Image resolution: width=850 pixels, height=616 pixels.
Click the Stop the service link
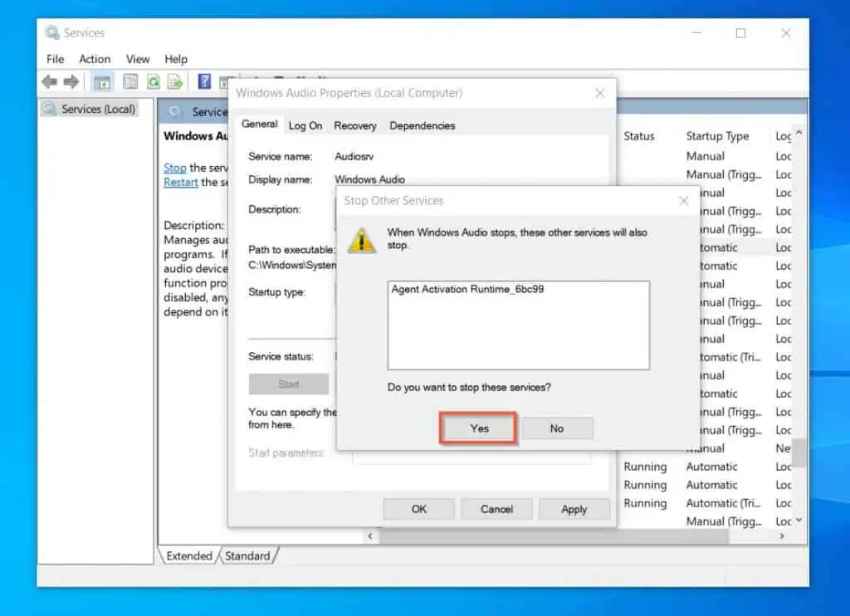pyautogui.click(x=175, y=168)
